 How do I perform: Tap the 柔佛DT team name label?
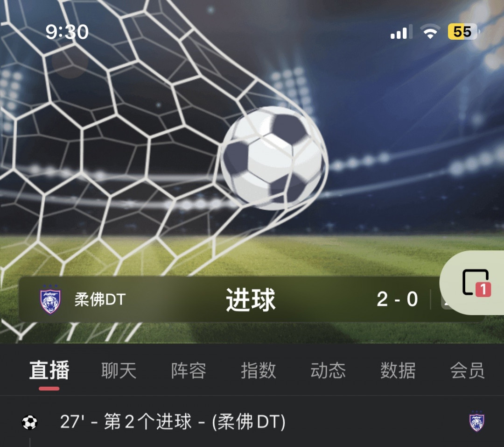click(x=100, y=299)
